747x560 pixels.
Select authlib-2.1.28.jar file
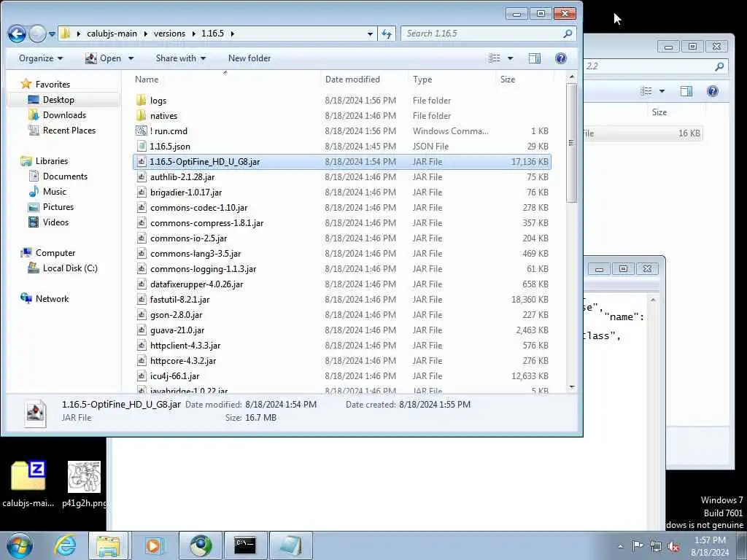click(x=341, y=176)
